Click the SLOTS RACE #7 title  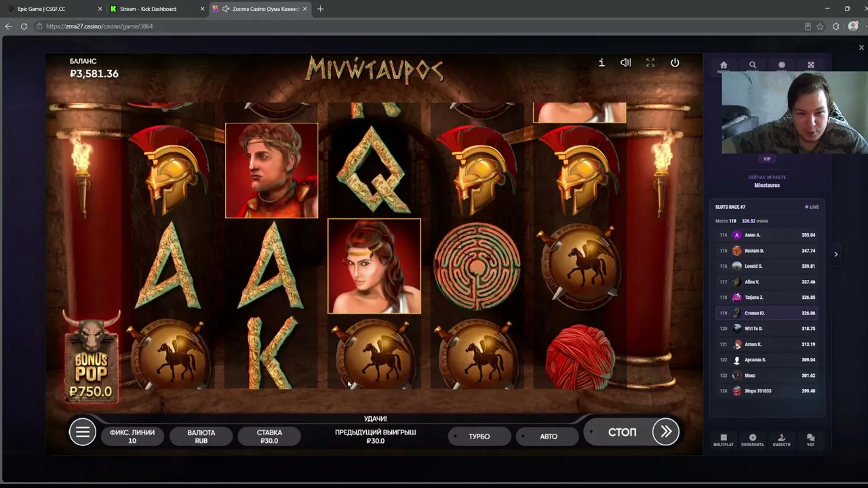coord(730,207)
